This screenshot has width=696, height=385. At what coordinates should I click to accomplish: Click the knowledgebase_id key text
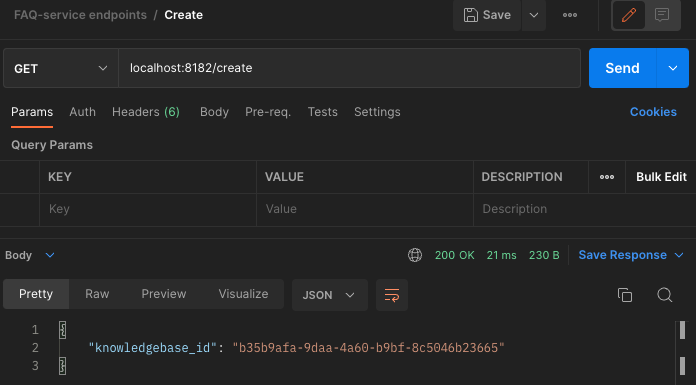(153, 348)
